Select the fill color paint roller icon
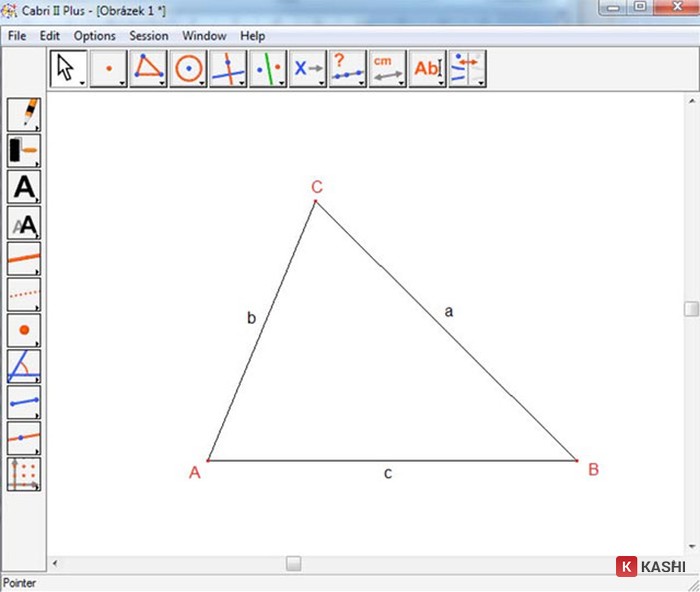The width and height of the screenshot is (700, 592). point(24,150)
